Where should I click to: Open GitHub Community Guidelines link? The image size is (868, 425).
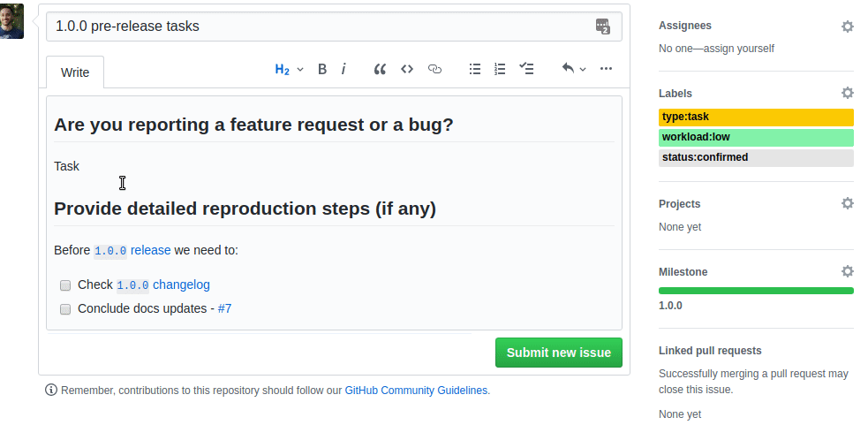(x=416, y=391)
